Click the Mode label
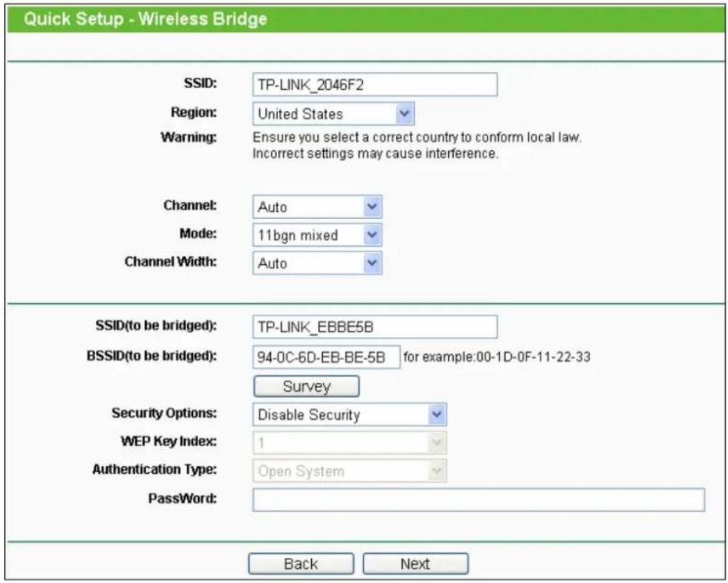The height and width of the screenshot is (583, 728). [x=198, y=233]
